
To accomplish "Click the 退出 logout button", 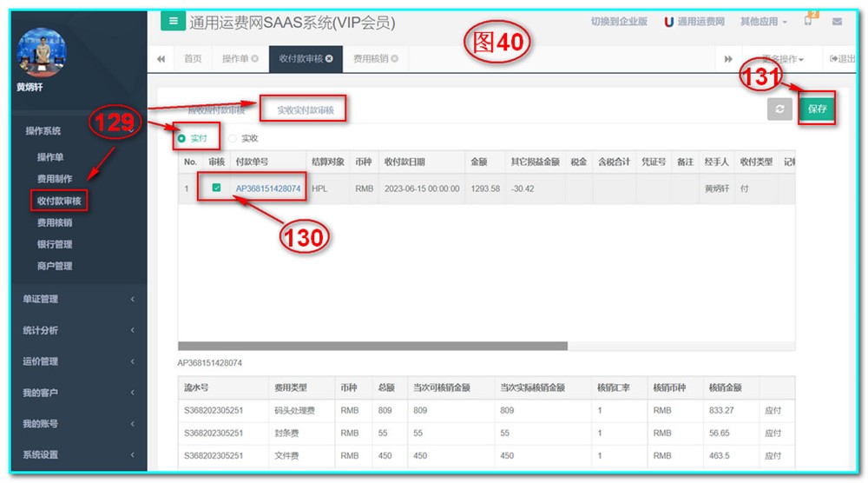I will click(843, 59).
